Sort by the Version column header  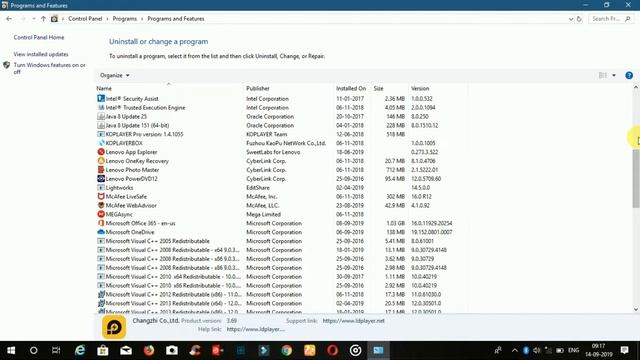coord(438,88)
